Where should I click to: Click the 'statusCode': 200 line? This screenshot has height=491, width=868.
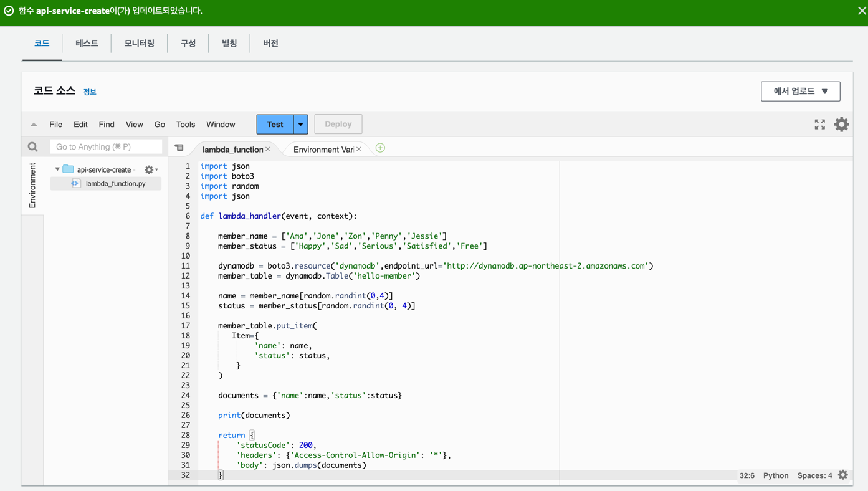click(277, 446)
